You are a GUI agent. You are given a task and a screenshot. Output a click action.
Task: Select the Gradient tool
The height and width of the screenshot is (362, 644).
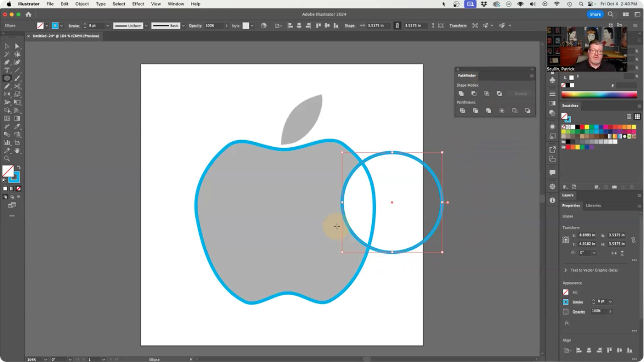click(17, 118)
